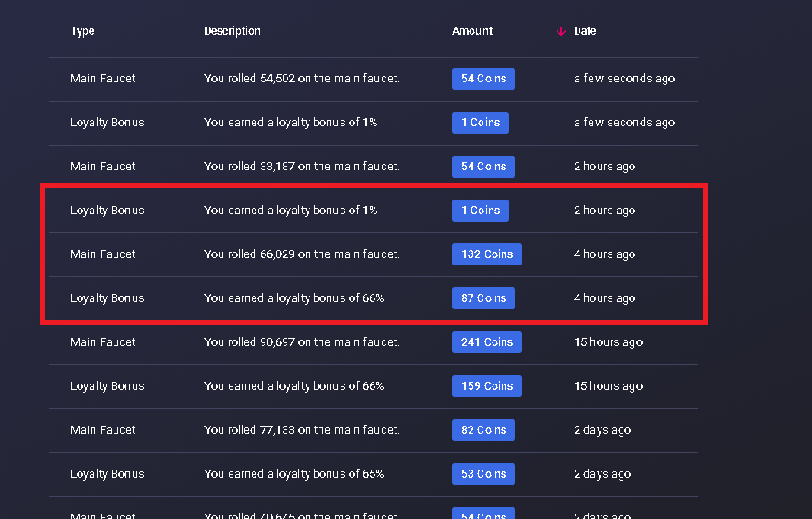Click the 1 Coins badge dated 2 hours ago

[x=481, y=211]
